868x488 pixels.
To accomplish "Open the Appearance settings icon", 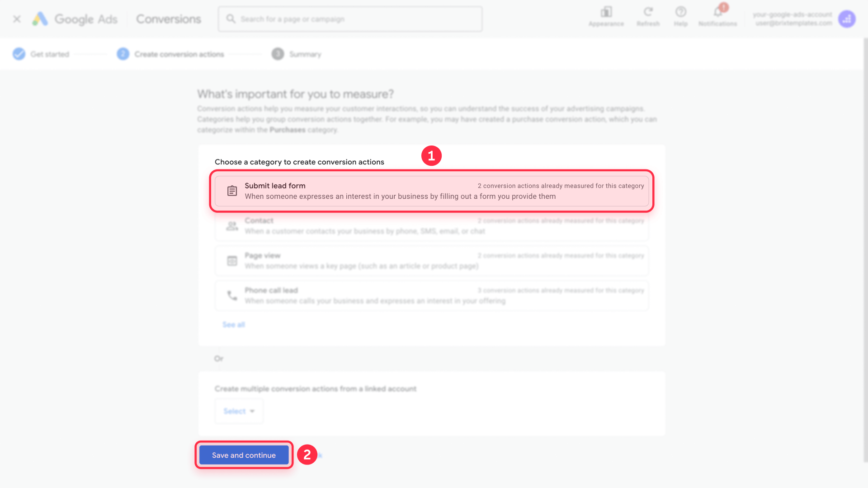I will click(606, 12).
